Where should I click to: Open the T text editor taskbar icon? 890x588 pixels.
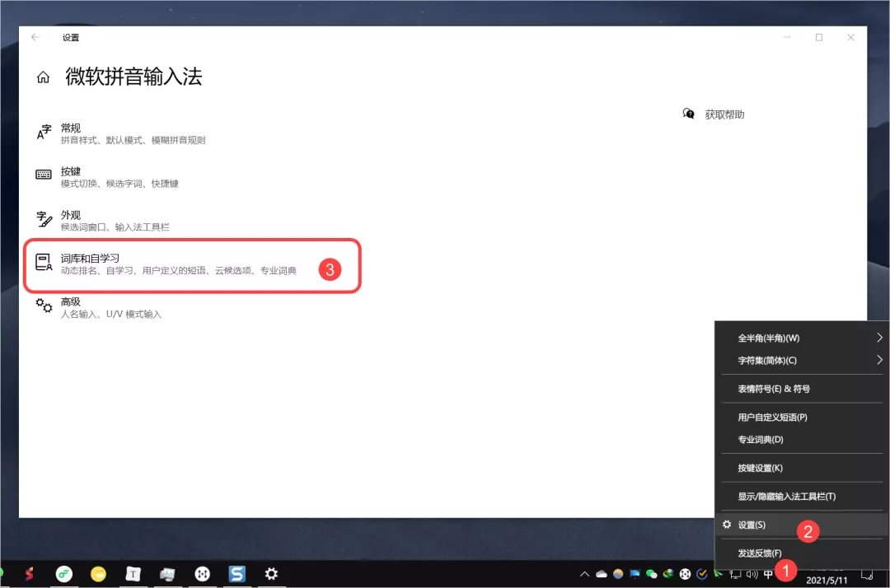[x=133, y=574]
